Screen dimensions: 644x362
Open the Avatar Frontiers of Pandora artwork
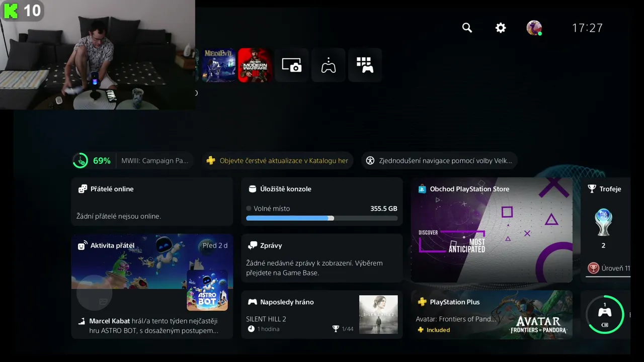(537, 314)
